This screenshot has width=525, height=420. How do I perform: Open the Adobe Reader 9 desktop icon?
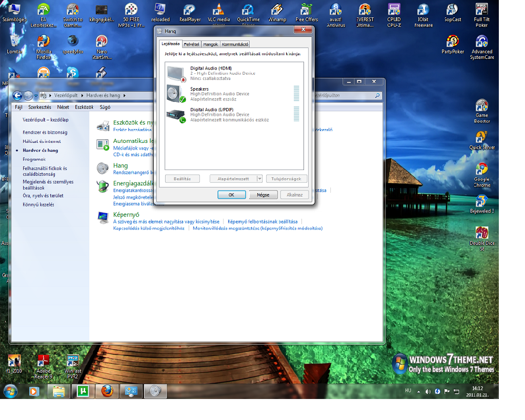(43, 367)
